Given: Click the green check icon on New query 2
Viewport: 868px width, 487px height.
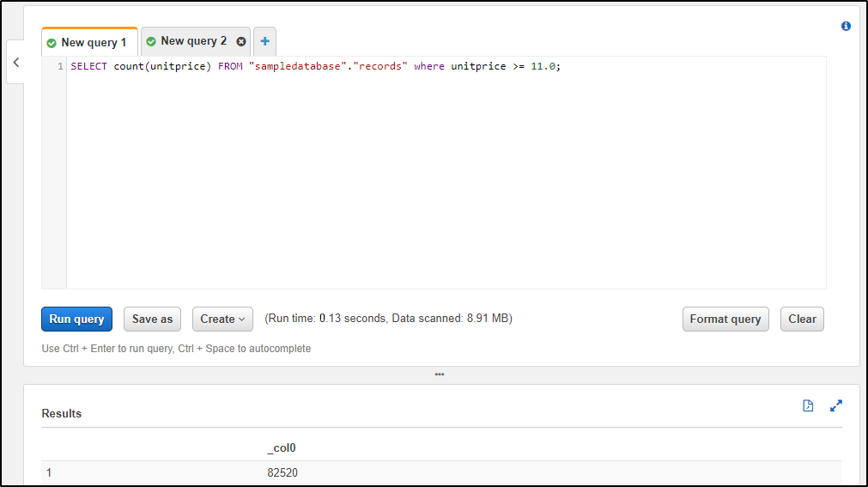Looking at the screenshot, I should point(151,41).
